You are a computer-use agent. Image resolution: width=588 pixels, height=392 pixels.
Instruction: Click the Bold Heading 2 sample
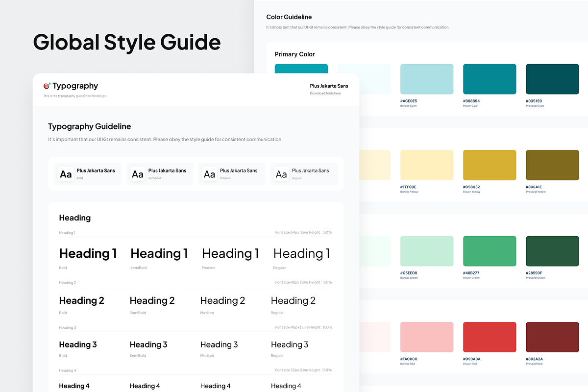(x=81, y=300)
